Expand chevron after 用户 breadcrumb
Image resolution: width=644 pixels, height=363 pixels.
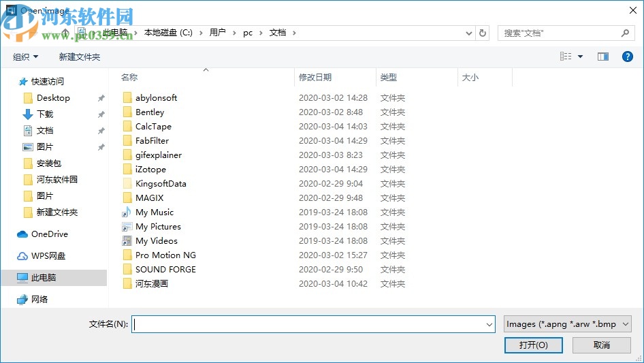coord(234,33)
